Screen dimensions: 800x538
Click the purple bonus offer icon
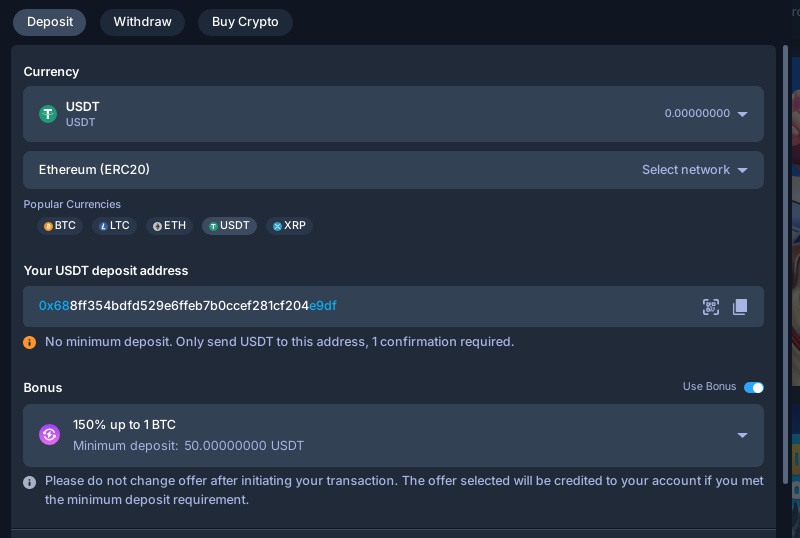[49, 435]
